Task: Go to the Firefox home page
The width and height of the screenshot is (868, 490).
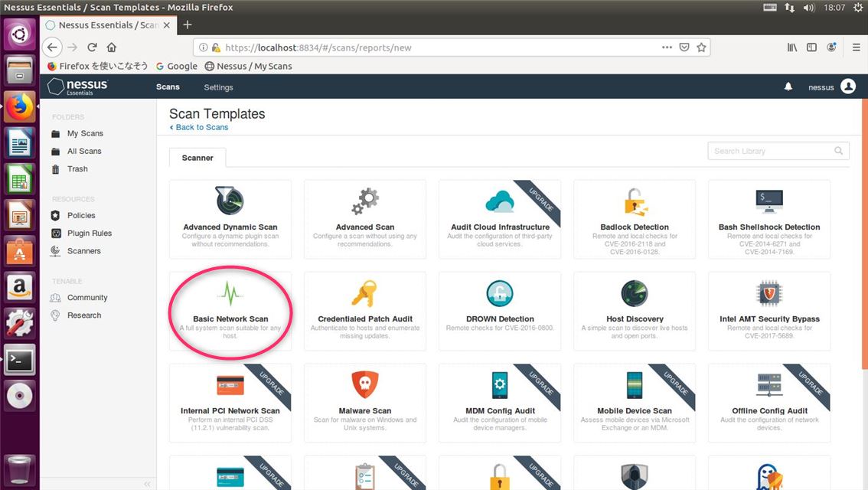Action: (112, 47)
